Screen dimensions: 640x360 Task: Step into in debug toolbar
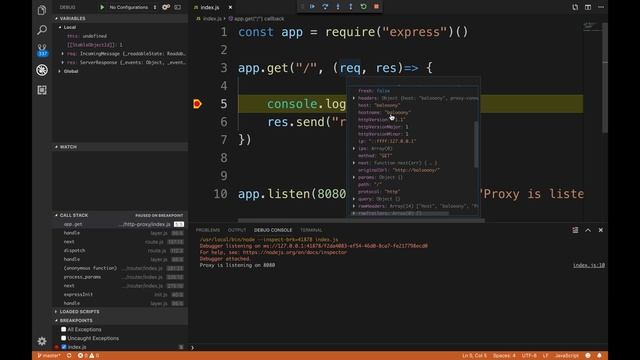(338, 7)
